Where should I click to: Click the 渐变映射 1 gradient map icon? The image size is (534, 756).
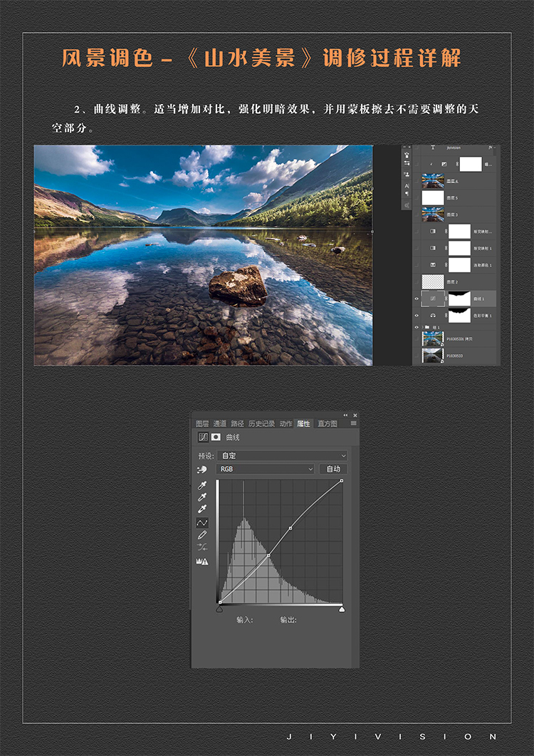[432, 248]
